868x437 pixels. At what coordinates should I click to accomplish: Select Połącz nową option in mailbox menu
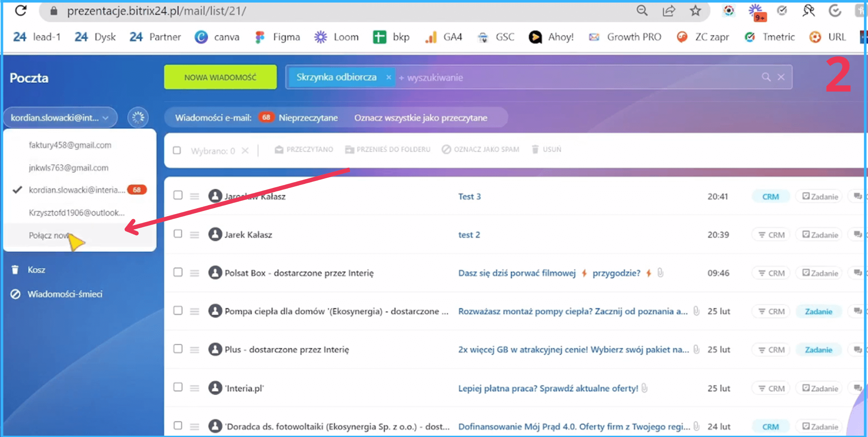49,236
